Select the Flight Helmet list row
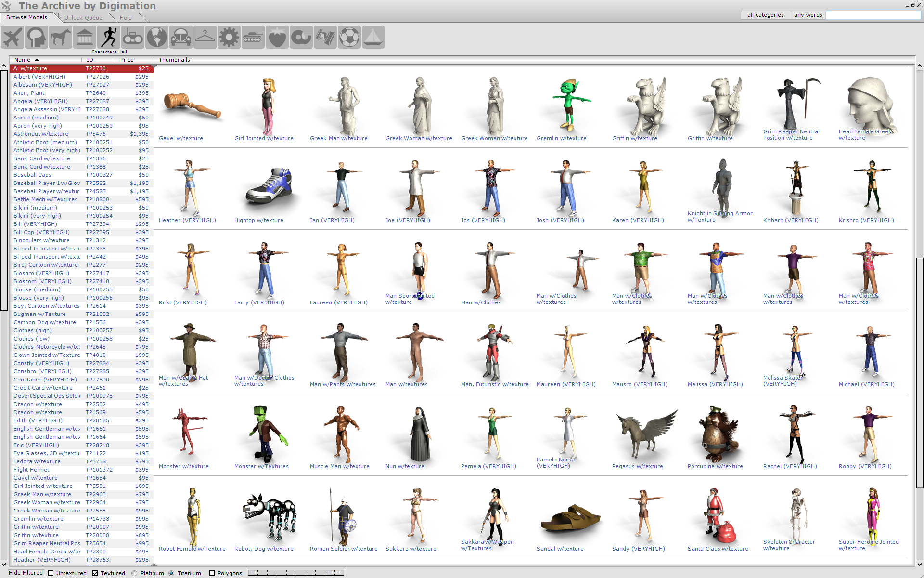Image resolution: width=924 pixels, height=578 pixels. [x=81, y=470]
